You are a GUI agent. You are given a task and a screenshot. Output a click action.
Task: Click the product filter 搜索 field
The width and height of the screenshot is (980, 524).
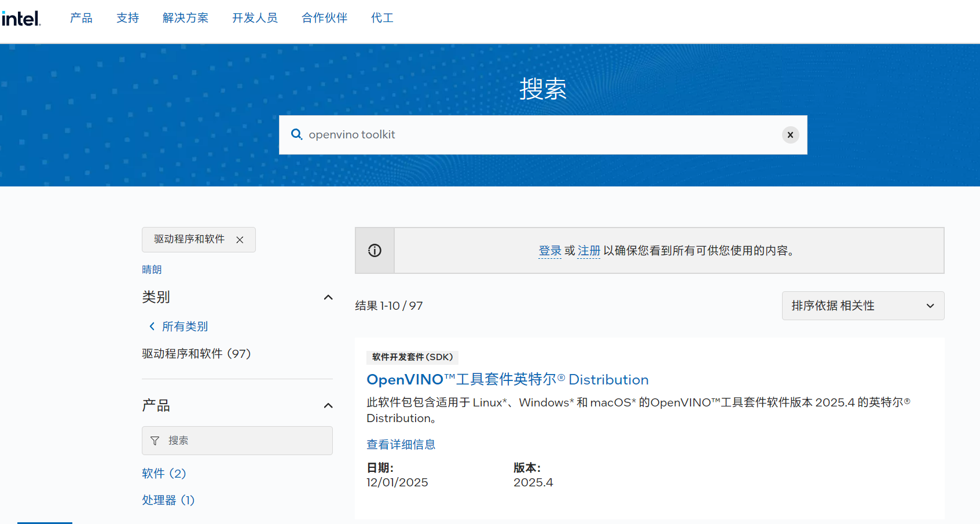(237, 441)
